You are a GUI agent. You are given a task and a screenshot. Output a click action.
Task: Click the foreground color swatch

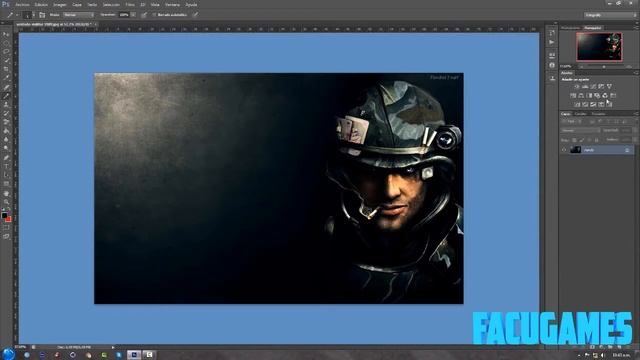point(4,215)
